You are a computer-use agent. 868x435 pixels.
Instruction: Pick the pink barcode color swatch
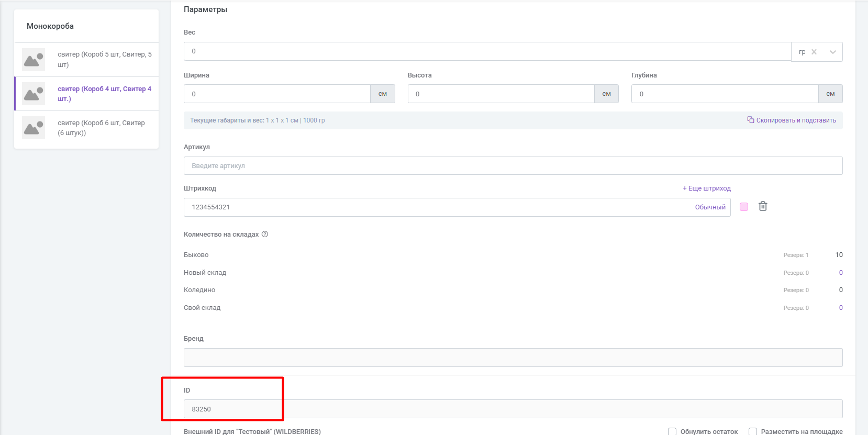744,207
